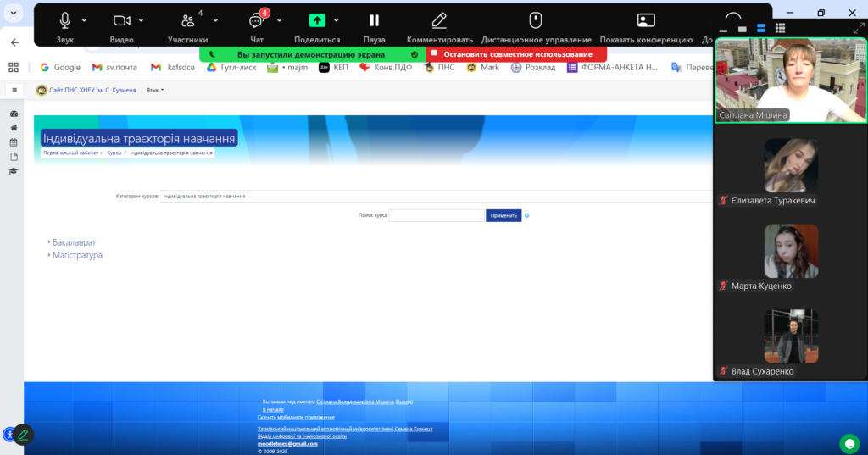Screen dimensions: 868x455
Task: Open the Розклад bookmark
Action: (x=533, y=67)
